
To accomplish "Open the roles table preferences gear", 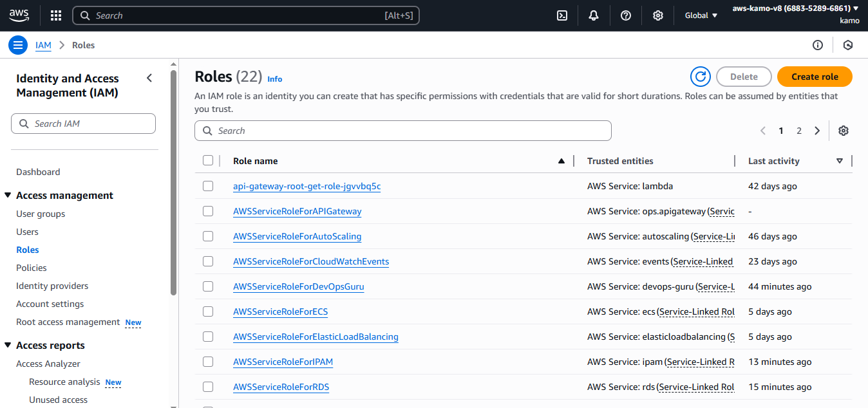I will click(x=843, y=131).
